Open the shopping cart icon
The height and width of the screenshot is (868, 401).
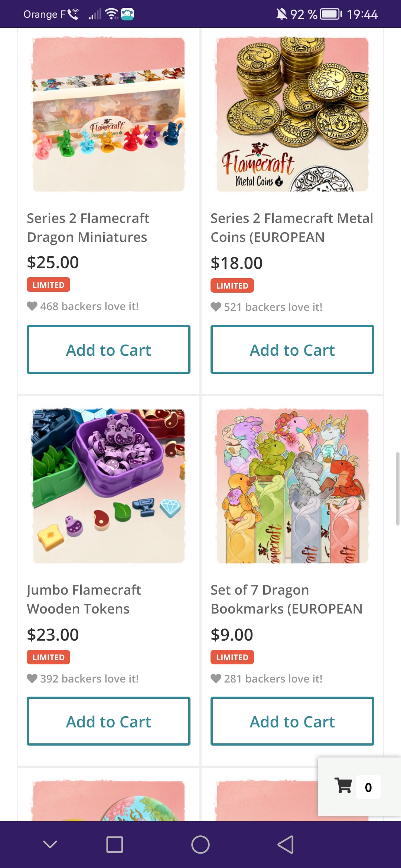point(343,786)
